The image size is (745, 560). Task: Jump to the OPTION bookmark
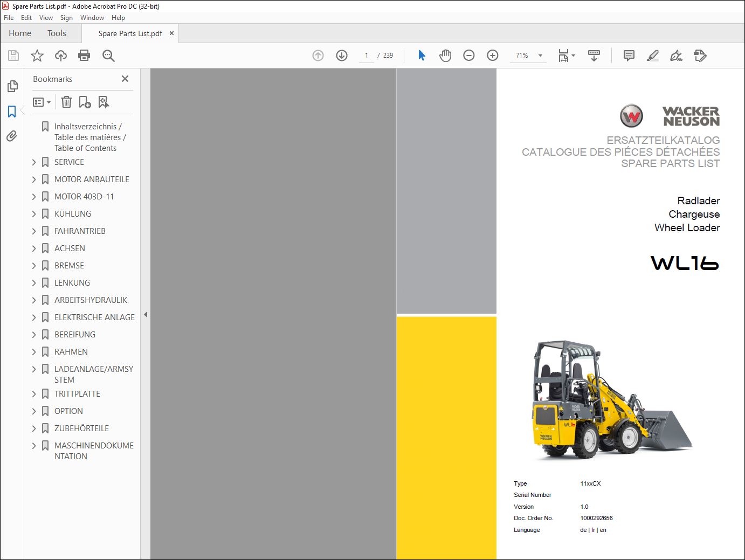point(68,411)
